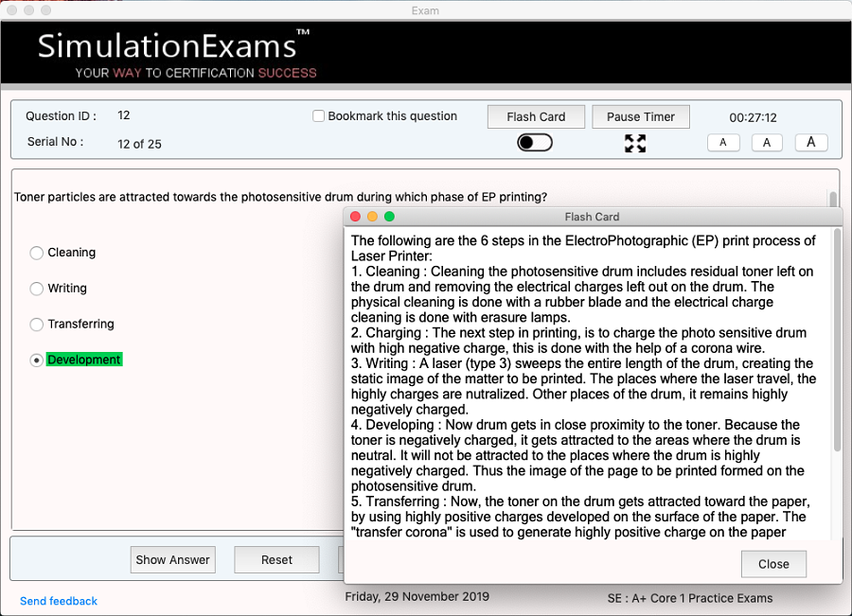Open the Send feedback link
The width and height of the screenshot is (852, 616).
pos(58,601)
